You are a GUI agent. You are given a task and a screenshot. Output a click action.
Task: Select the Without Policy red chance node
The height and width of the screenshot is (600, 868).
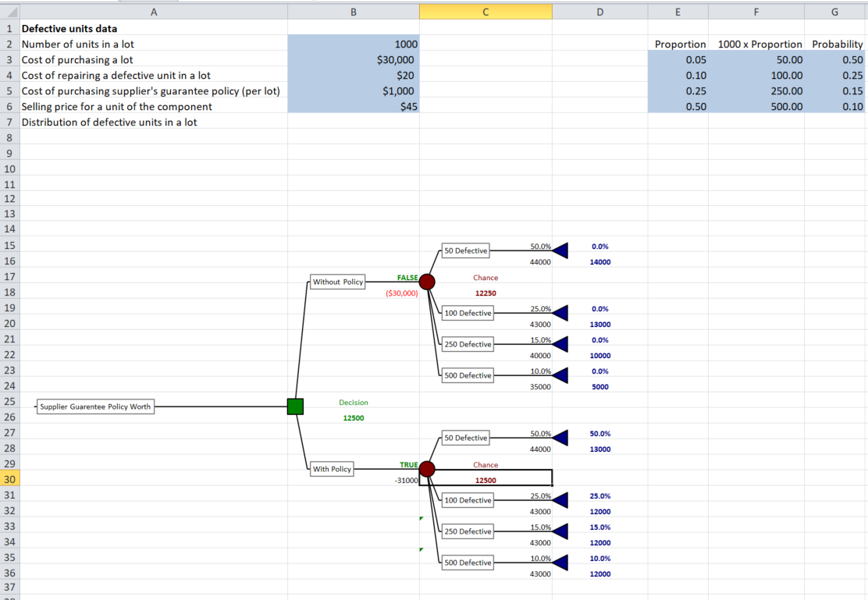[x=427, y=282]
